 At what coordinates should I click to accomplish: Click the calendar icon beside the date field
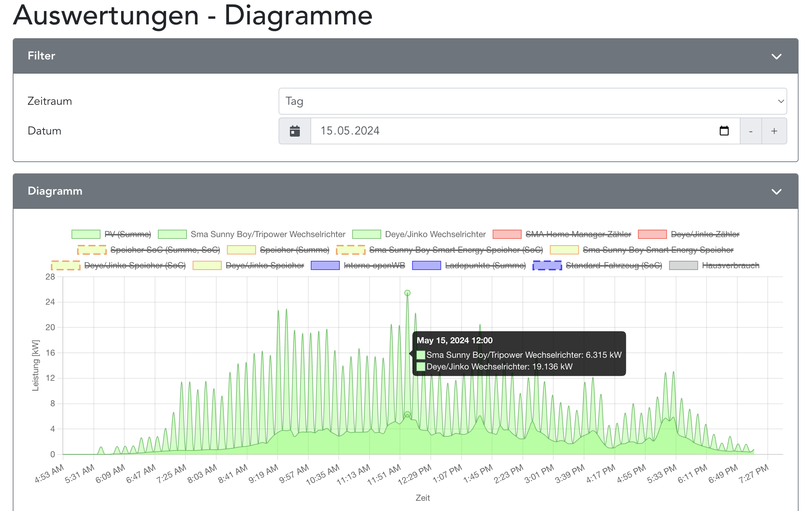point(295,131)
